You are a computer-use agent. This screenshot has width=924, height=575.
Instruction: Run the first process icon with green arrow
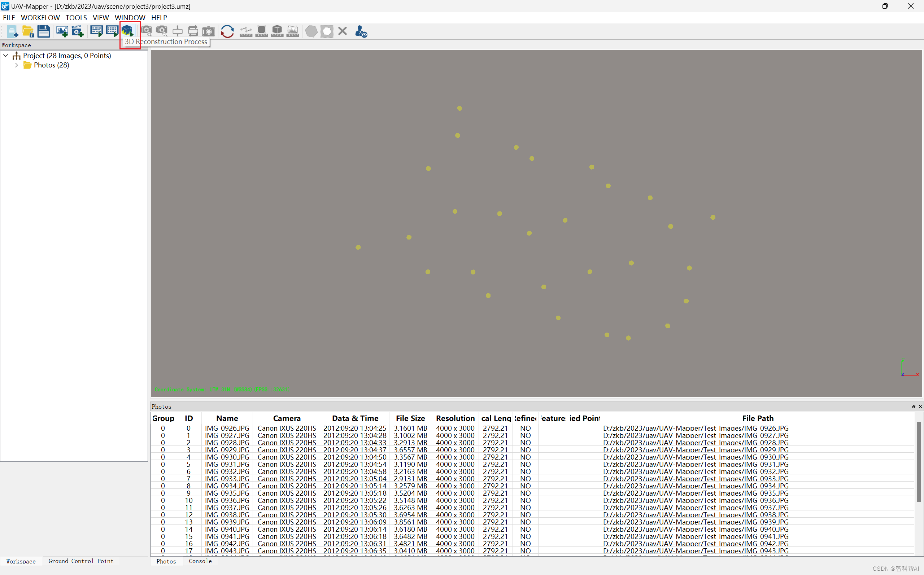click(96, 31)
